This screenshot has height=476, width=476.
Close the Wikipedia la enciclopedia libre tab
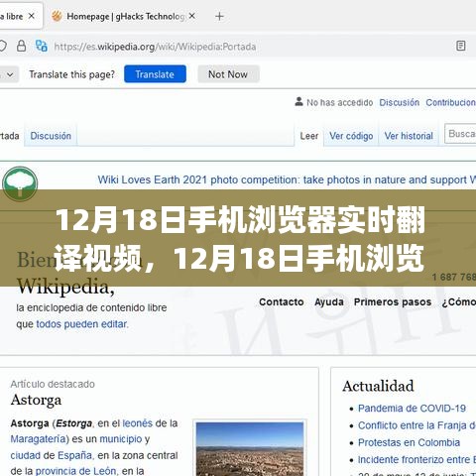32,16
